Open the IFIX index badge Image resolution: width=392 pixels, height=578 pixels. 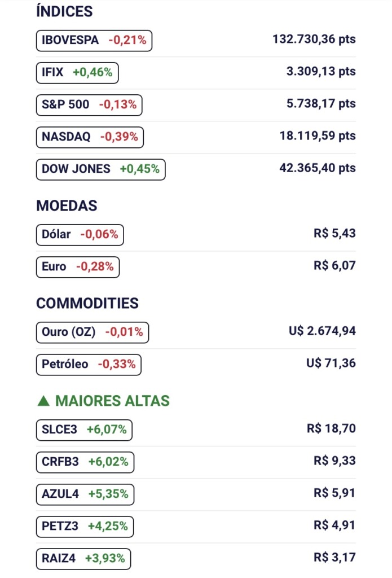pos(77,72)
